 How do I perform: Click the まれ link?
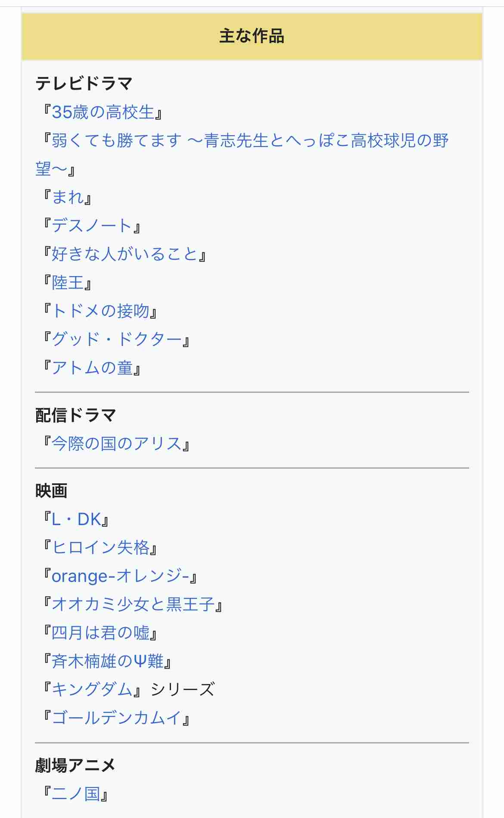pyautogui.click(x=68, y=198)
